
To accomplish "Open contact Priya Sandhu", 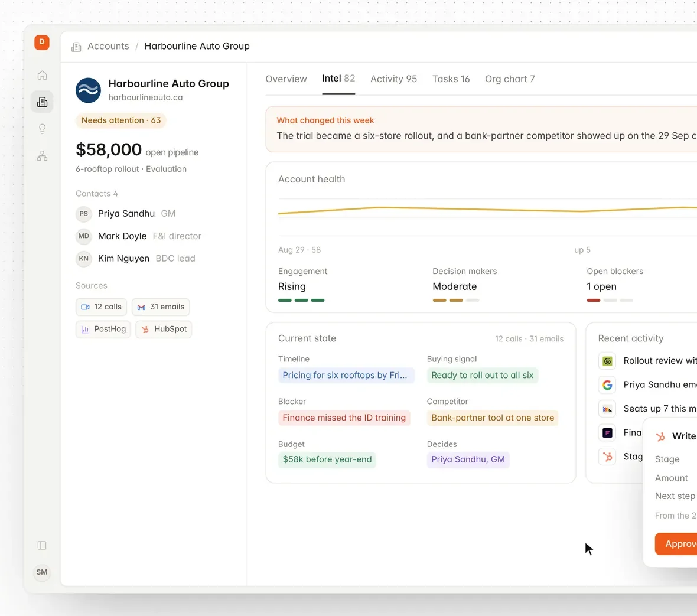I will point(126,214).
